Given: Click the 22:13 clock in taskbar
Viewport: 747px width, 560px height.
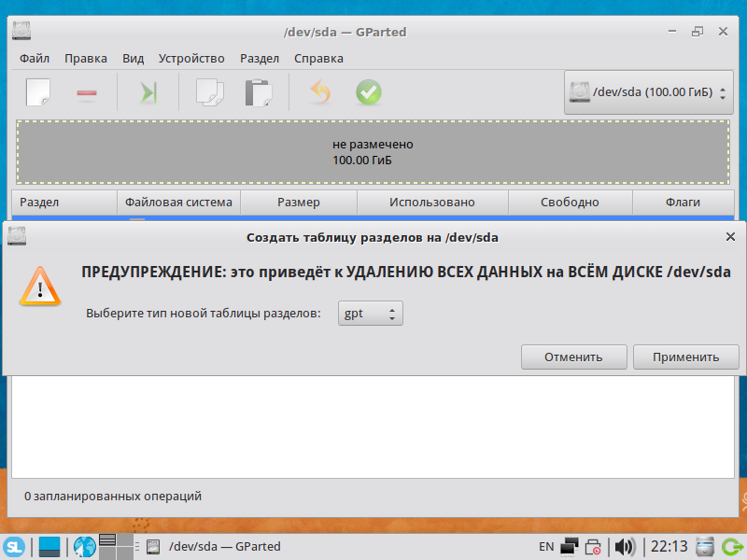Looking at the screenshot, I should pyautogui.click(x=669, y=547).
